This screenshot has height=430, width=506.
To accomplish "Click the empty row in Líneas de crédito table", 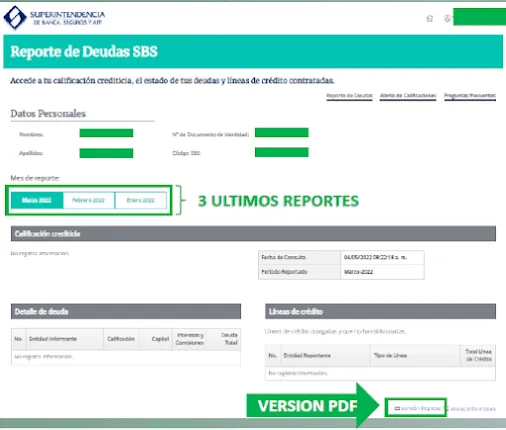I will 380,373.
